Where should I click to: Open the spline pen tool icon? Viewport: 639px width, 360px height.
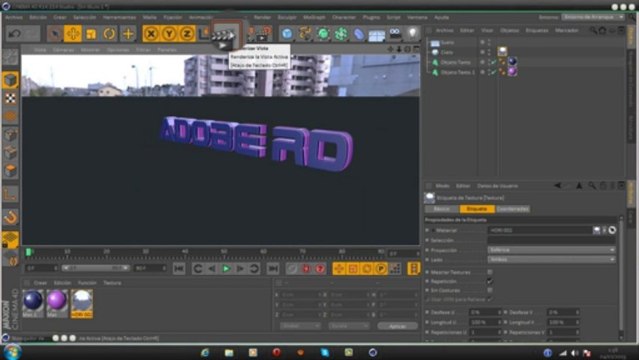coord(305,33)
